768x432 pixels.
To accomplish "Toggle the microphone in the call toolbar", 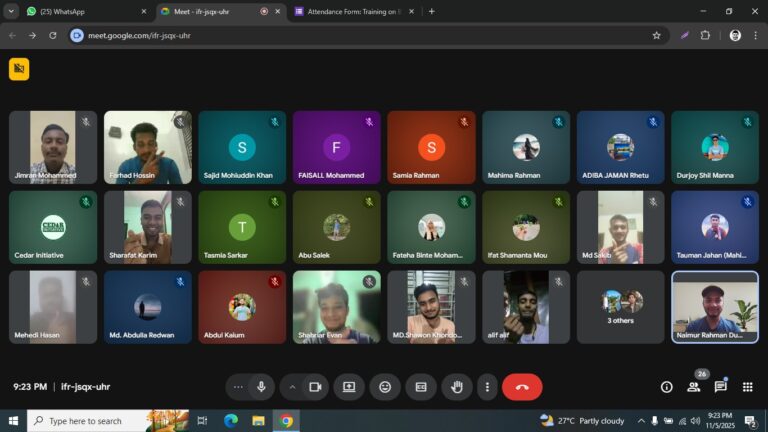I will 261,387.
